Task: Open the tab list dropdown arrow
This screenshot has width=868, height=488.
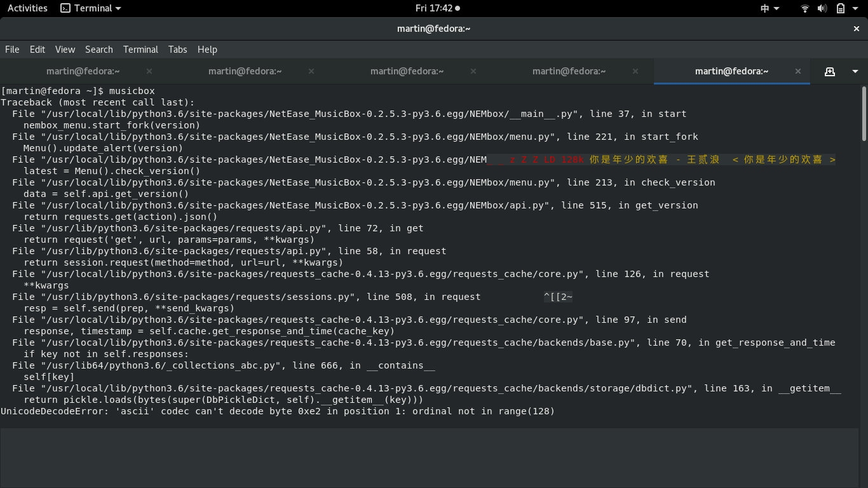Action: coord(854,71)
